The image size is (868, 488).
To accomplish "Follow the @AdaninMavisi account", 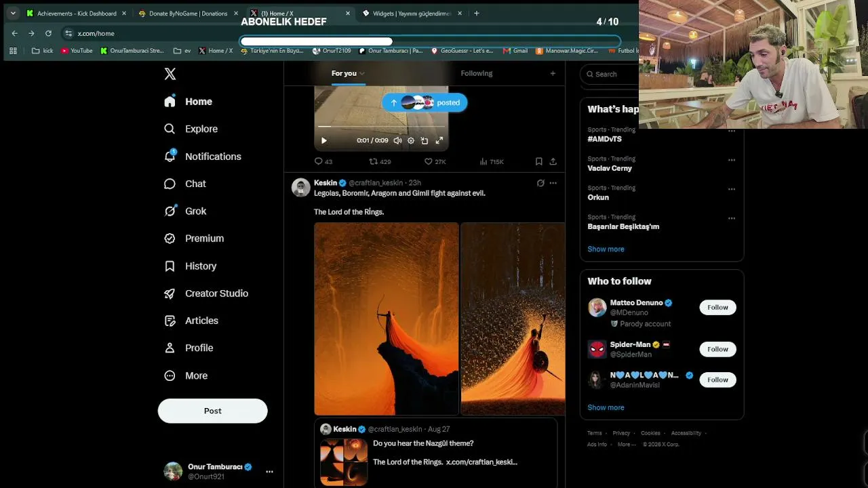I will 717,380.
